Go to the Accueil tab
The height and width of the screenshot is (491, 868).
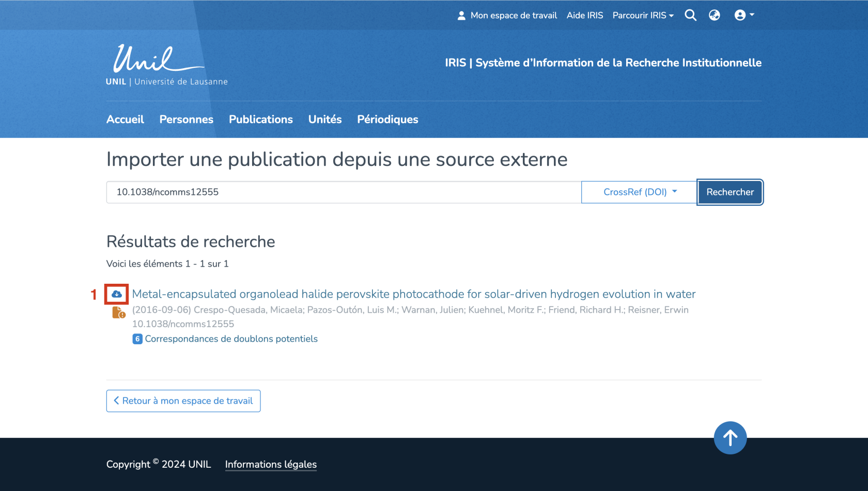125,119
